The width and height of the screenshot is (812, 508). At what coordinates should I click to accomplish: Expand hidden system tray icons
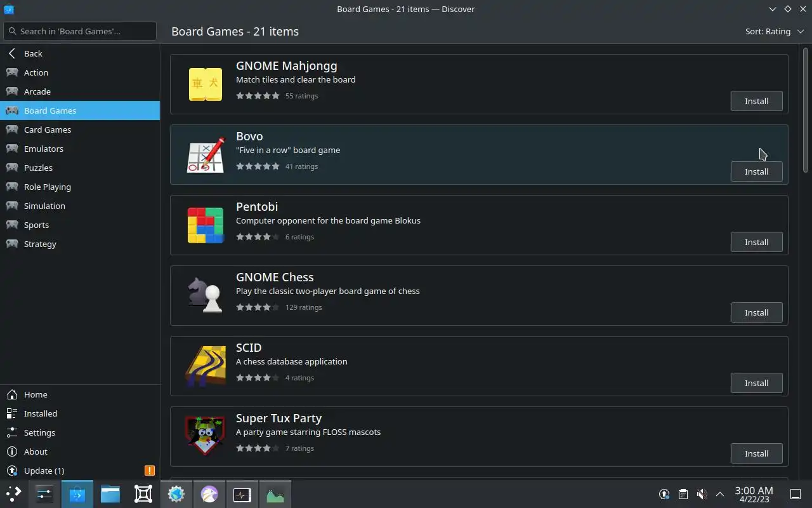pyautogui.click(x=720, y=494)
